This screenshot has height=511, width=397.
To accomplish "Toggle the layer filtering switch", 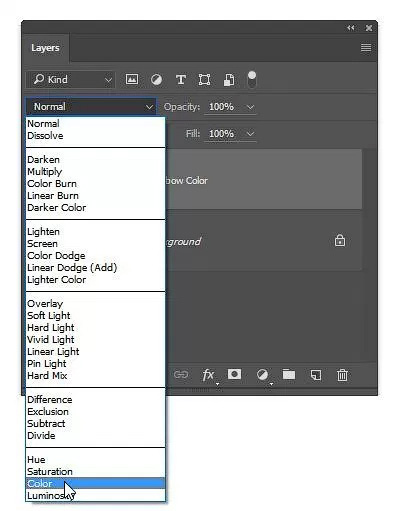I will pos(252,79).
